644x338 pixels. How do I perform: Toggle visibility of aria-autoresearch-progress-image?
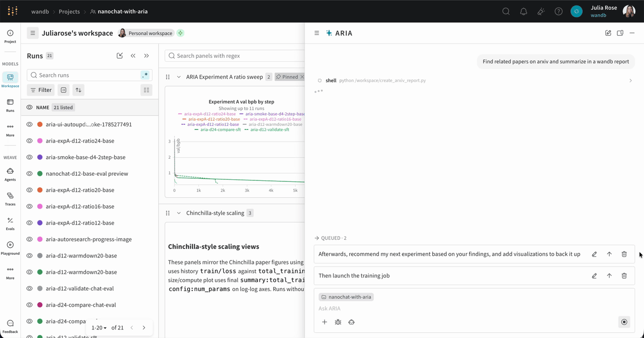[30, 239]
